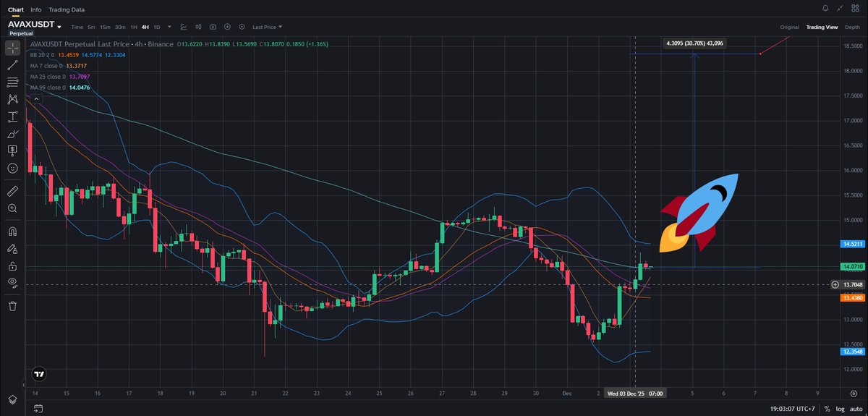Image resolution: width=868 pixels, height=416 pixels.
Task: Open the Last Price dropdown
Action: (x=268, y=27)
